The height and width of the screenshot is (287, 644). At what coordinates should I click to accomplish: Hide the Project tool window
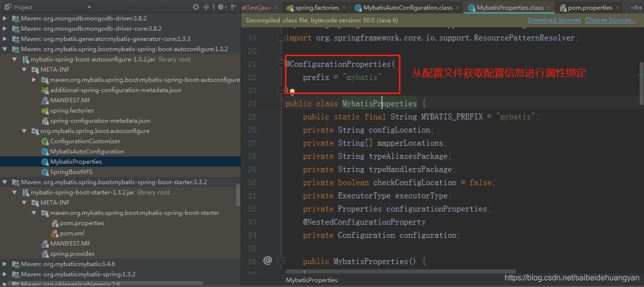tap(234, 7)
